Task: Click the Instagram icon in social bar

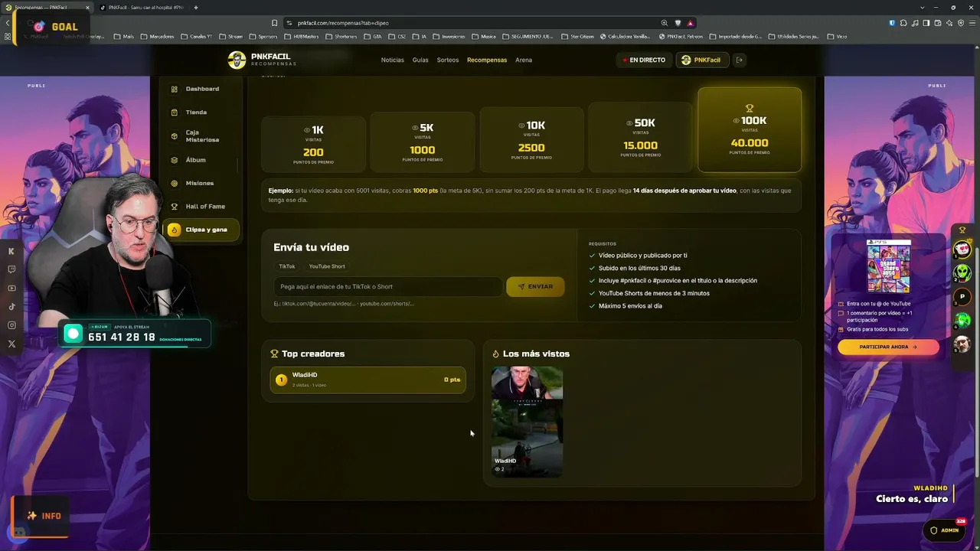Action: tap(11, 325)
